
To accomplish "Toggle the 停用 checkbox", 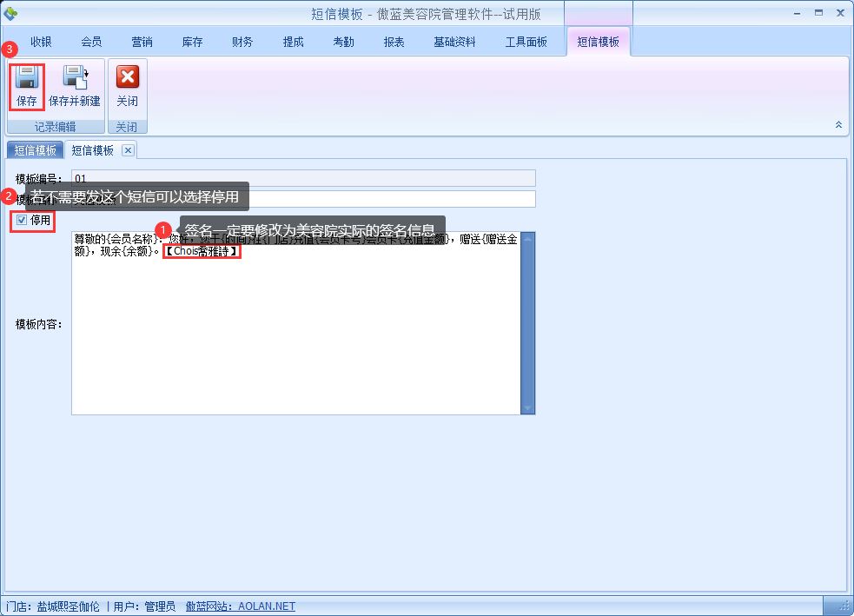I will click(22, 221).
